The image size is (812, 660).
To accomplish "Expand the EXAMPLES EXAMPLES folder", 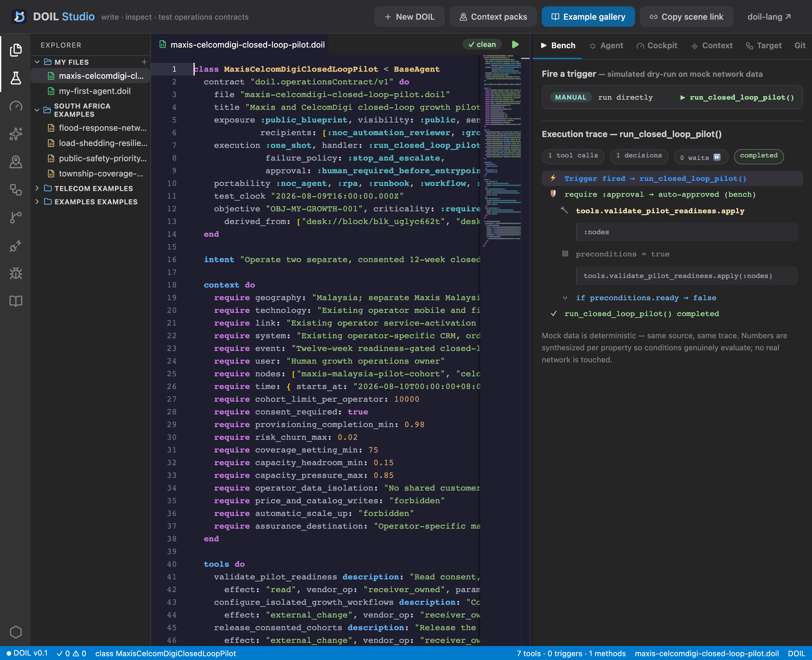I will pos(37,201).
